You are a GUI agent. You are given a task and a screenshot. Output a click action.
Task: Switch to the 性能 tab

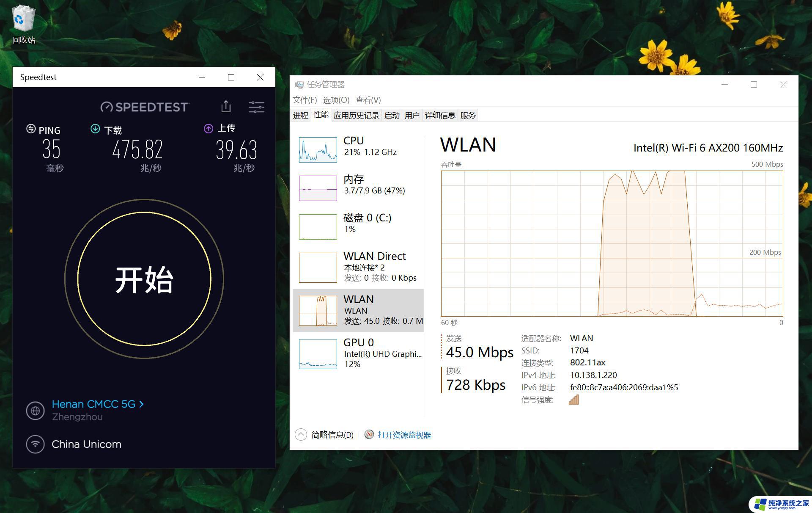click(x=321, y=115)
